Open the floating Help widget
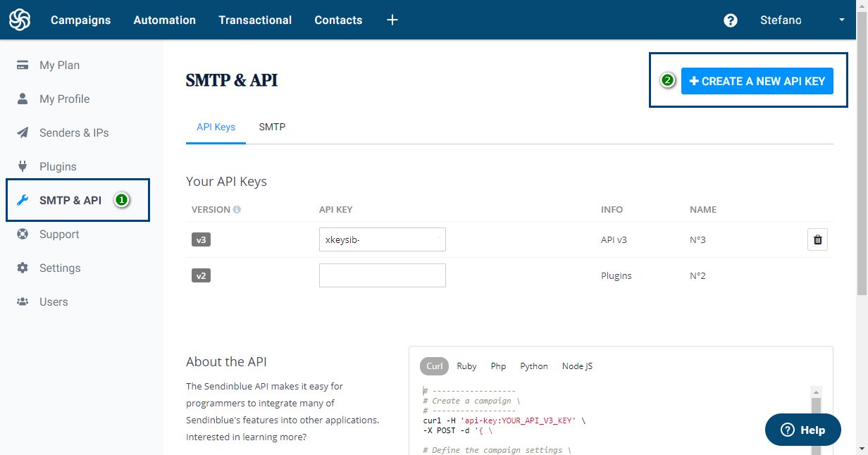 click(x=802, y=430)
